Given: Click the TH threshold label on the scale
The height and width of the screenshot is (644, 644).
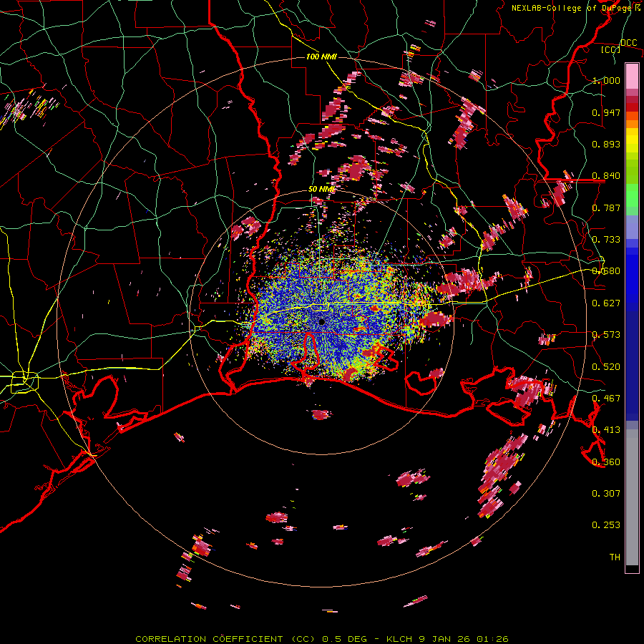Looking at the screenshot, I should [615, 557].
